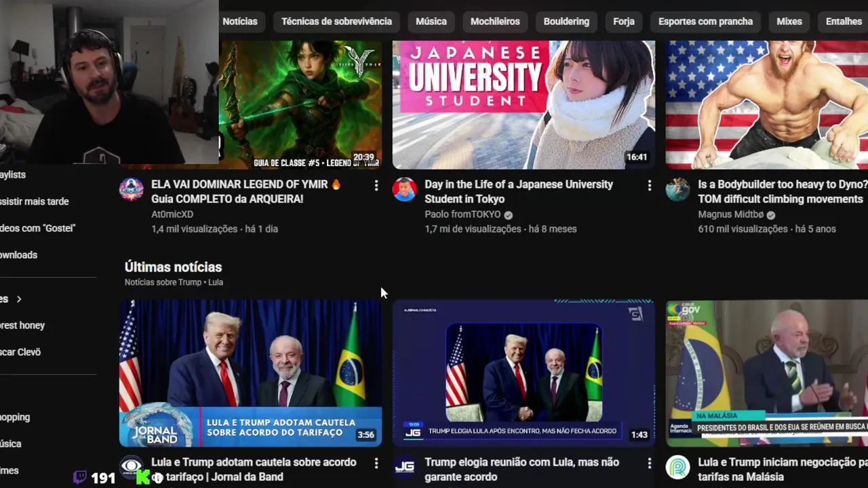Play the Jornal da Band Lula e Trump thumbnail
Viewport: 868px width, 488px height.
(250, 373)
